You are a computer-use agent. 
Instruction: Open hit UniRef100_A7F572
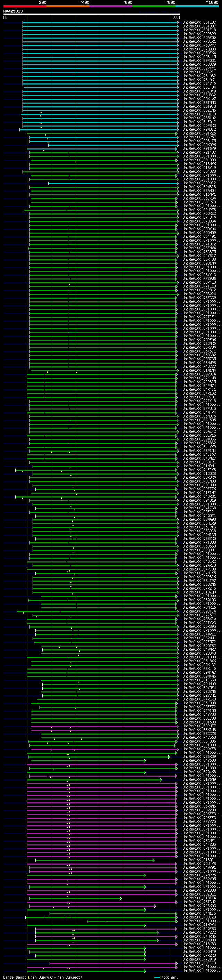point(199,642)
